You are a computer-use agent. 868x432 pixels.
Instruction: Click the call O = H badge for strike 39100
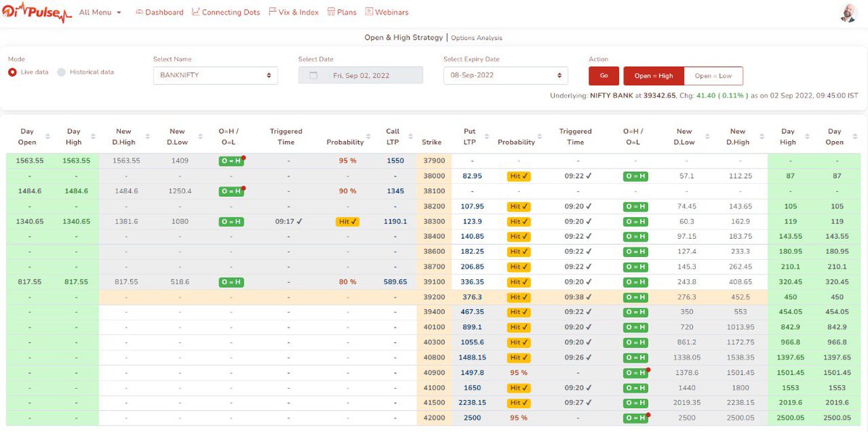[231, 282]
